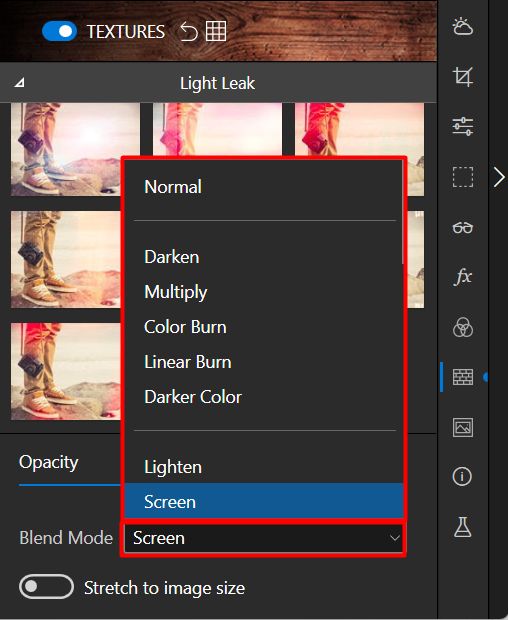Click the undo reset arrow beside TEXTURES
This screenshot has height=620, width=508.
189,31
